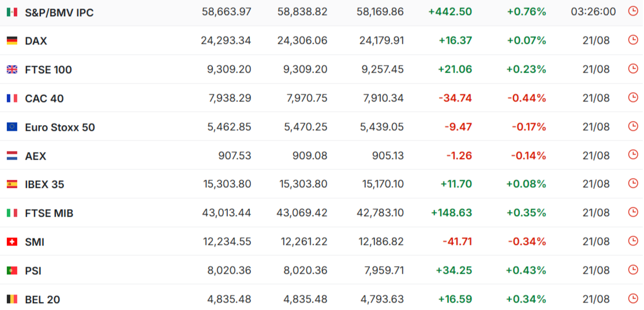Viewport: 644px width, 310px height.
Task: Click the clock icon in the S&P/BMV IPC row
Action: 633,11
